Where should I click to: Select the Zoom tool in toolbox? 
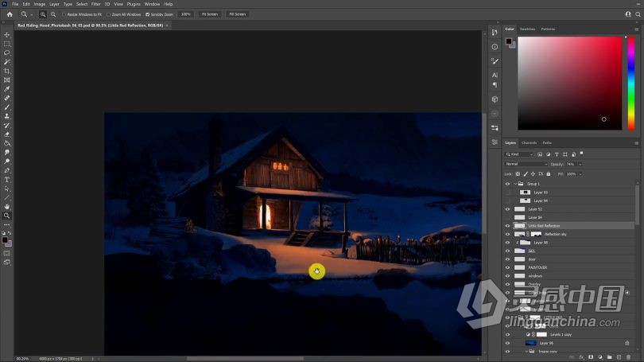pyautogui.click(x=7, y=216)
